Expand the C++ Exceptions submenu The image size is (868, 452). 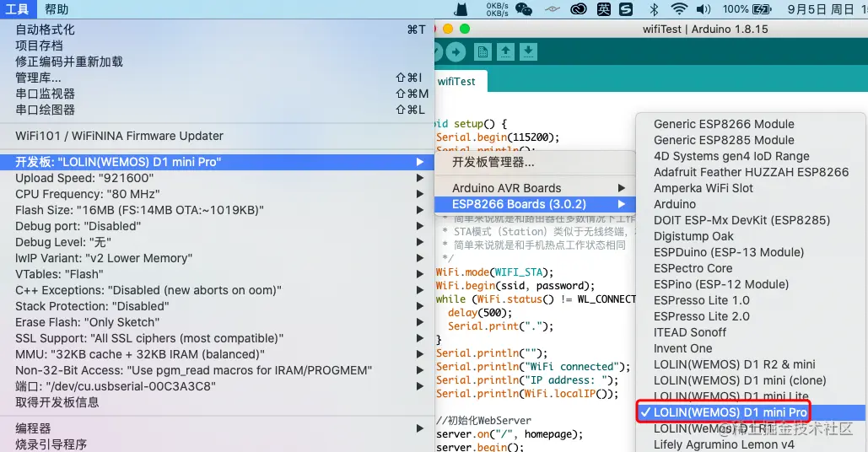217,290
